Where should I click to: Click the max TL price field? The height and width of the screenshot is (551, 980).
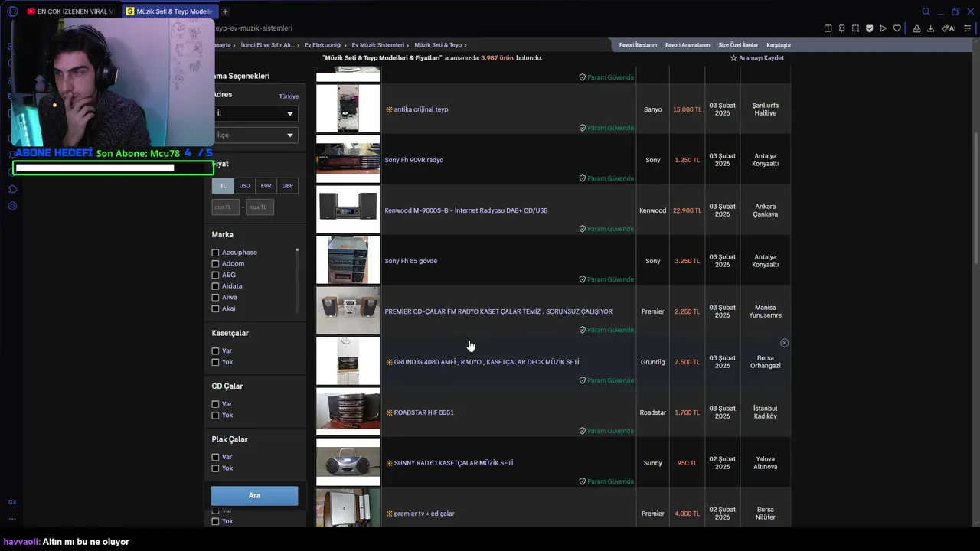260,207
